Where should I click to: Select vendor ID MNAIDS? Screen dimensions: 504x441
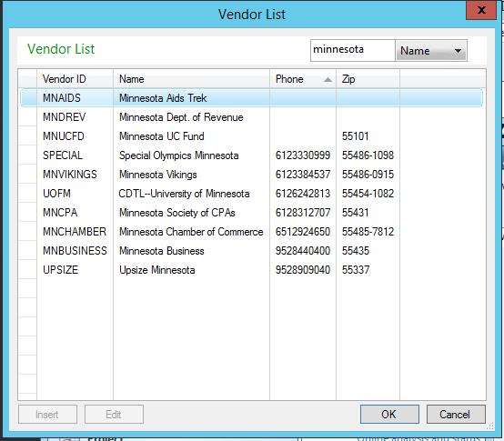[x=62, y=98]
